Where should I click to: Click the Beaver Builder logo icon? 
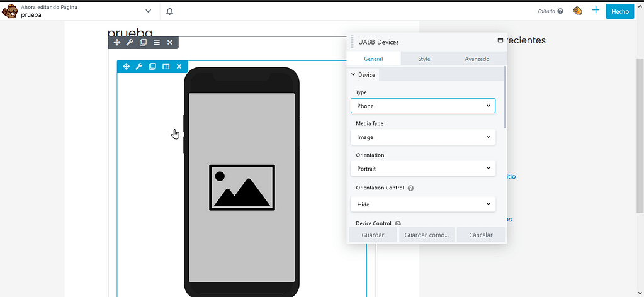(9, 11)
